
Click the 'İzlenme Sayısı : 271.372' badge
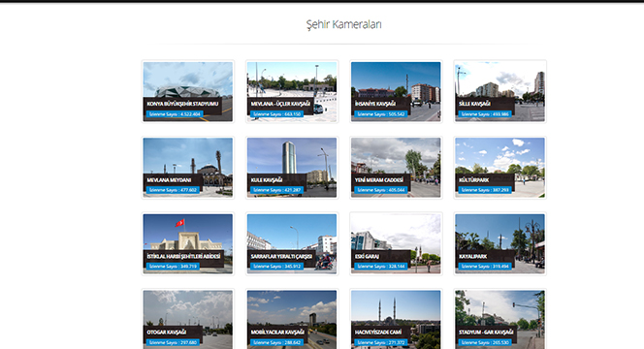pyautogui.click(x=381, y=342)
